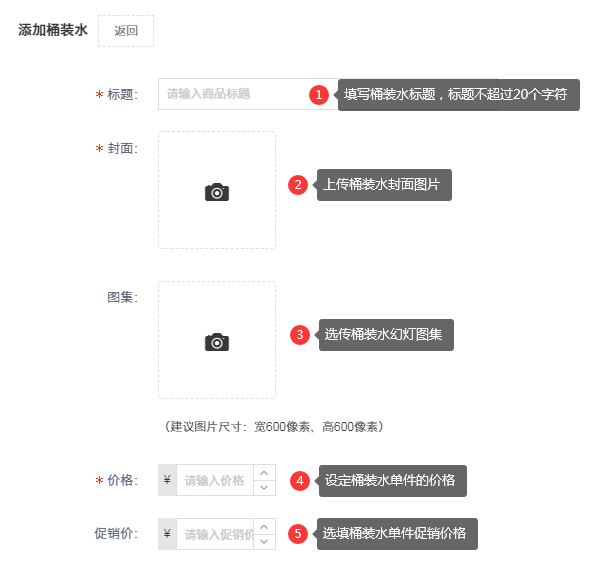Click the red step 4 badge

[300, 481]
